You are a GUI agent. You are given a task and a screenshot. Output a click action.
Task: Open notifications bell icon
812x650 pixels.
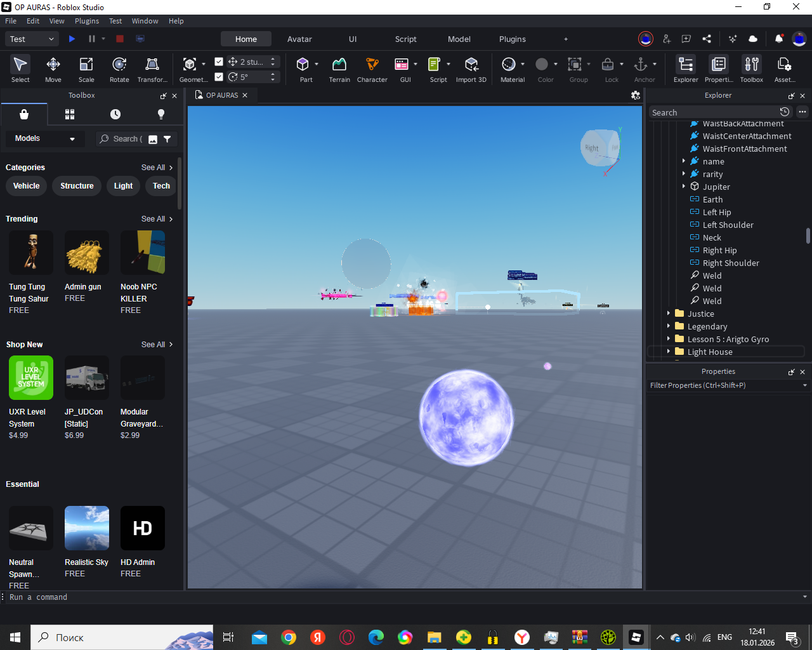click(779, 39)
